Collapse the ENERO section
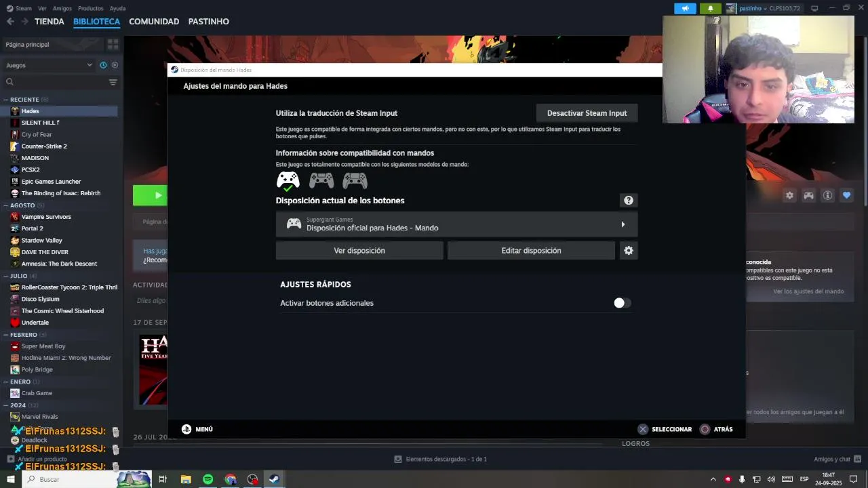868x488 pixels. (x=5, y=382)
